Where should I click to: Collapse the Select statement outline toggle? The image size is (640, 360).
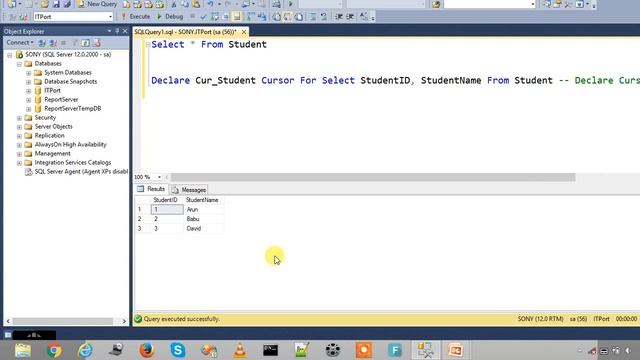(148, 44)
